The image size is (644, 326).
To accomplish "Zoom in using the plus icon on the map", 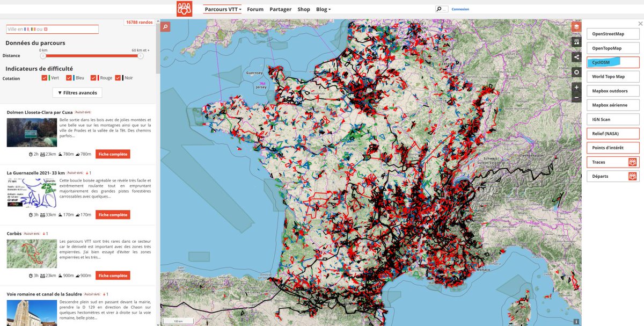I will tap(576, 86).
